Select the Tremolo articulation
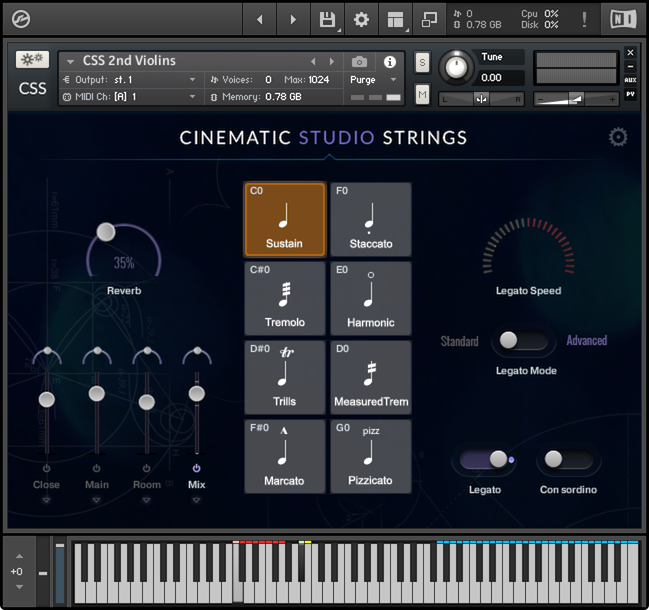The height and width of the screenshot is (610, 649). coord(284,298)
